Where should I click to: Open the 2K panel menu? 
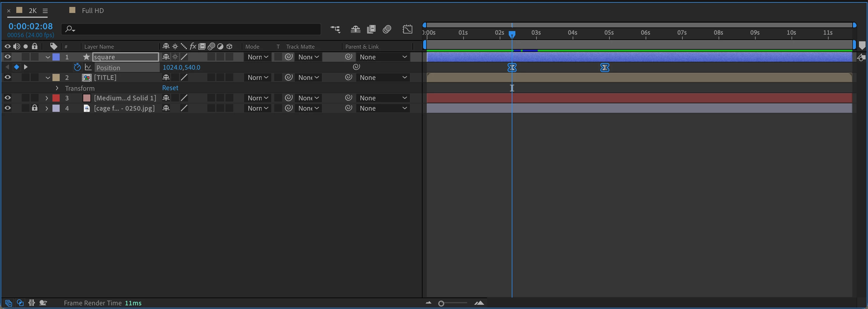[x=45, y=11]
